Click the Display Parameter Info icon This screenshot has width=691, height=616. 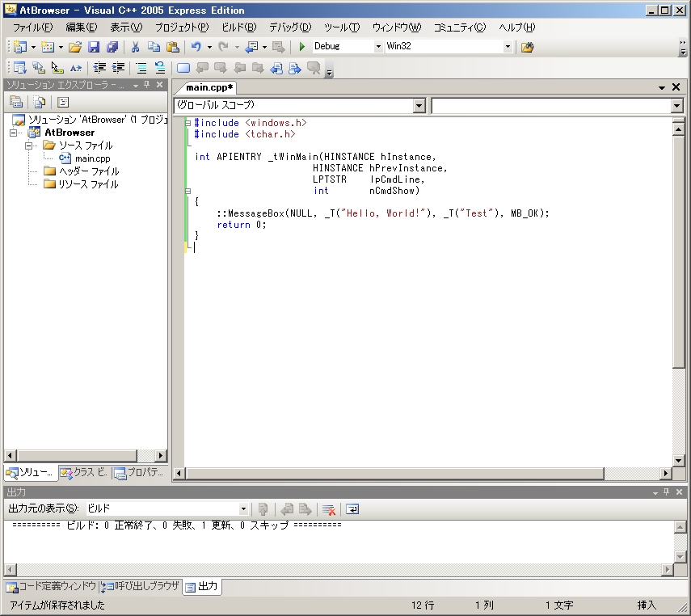point(39,67)
